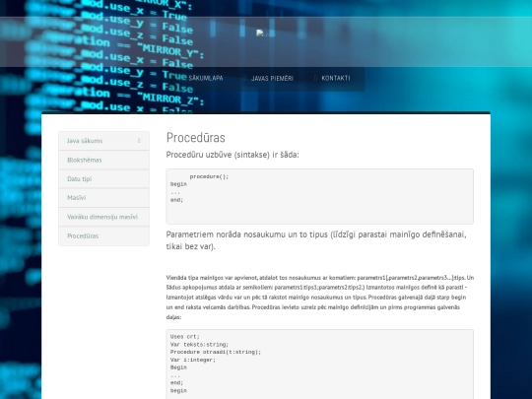Click the paragraph starting 'Vienāda tipa mainīgos'
This screenshot has width=532, height=399.
point(320,298)
